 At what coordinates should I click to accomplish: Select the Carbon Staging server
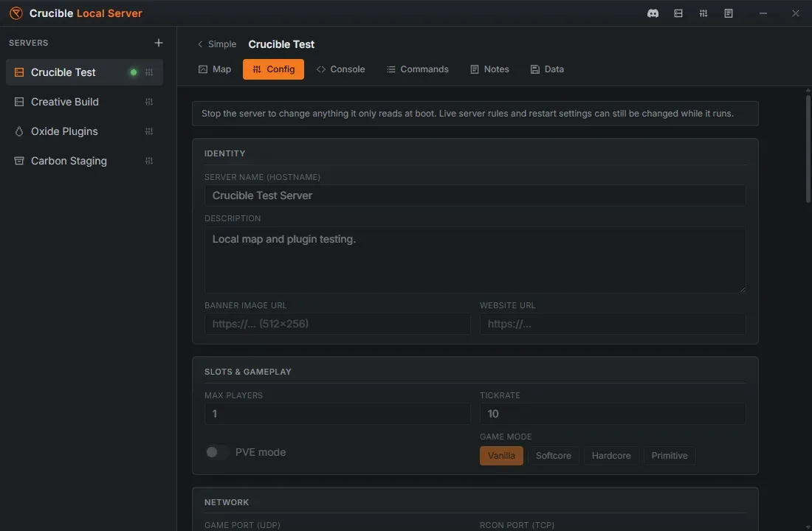coord(84,161)
